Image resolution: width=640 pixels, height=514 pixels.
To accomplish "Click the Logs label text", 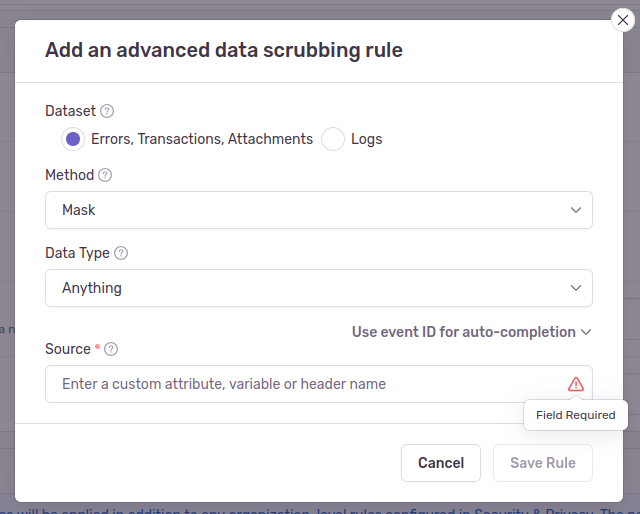I will tap(366, 139).
